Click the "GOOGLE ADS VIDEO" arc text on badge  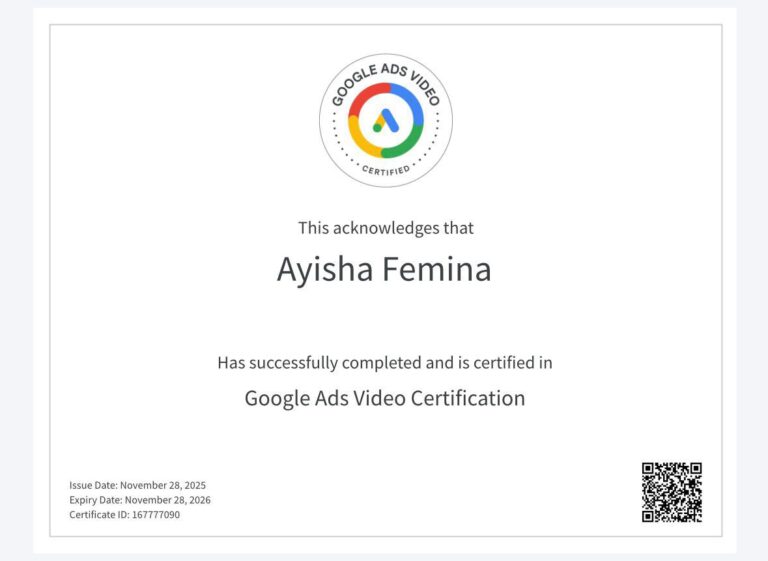pyautogui.click(x=385, y=70)
